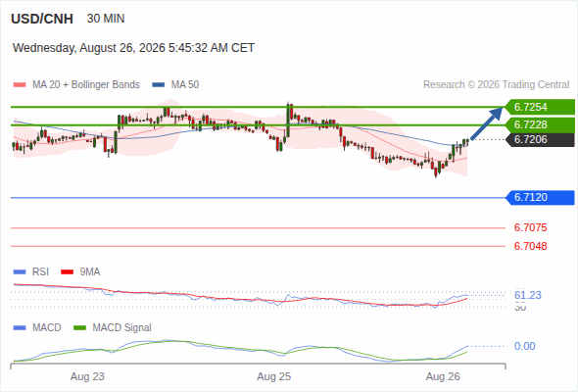
Task: Click the 6.7048 red support label
Action: (530, 246)
